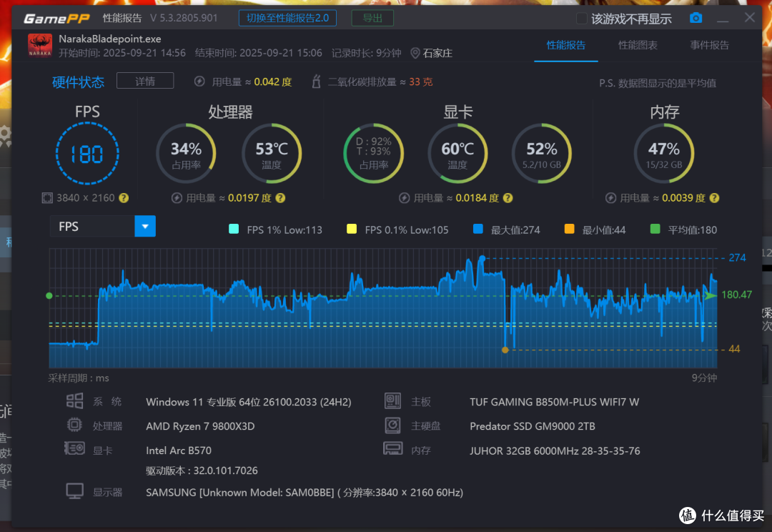Click the power icon under the 显卡 gauges

coord(404,198)
